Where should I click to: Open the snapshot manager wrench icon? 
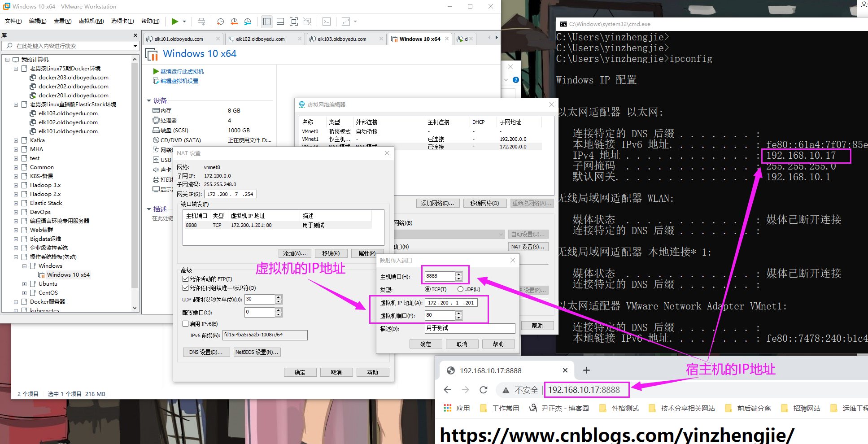(x=248, y=22)
